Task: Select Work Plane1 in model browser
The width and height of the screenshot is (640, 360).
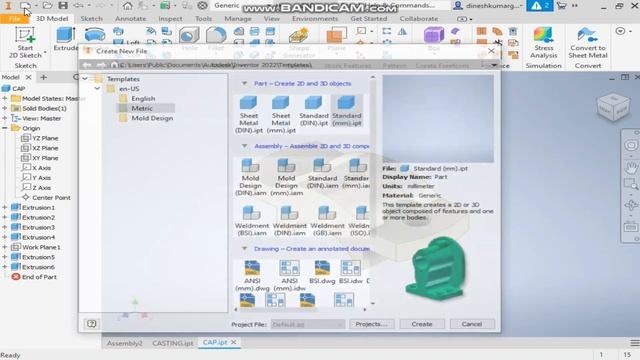Action: (41, 247)
